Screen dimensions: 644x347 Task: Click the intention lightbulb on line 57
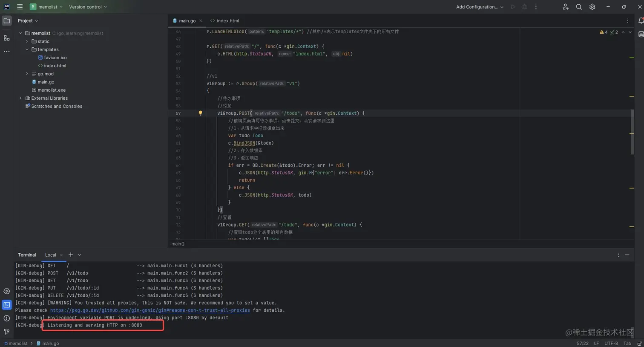point(200,113)
